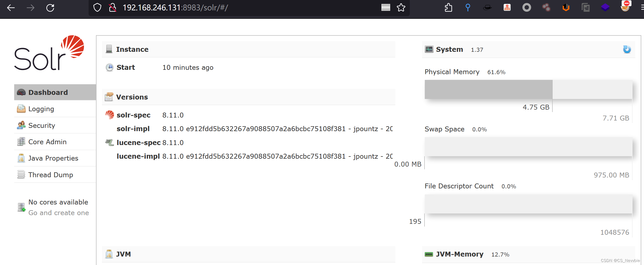The height and width of the screenshot is (265, 644).
Task: Click the JVM-Memory green chip icon
Action: click(429, 254)
